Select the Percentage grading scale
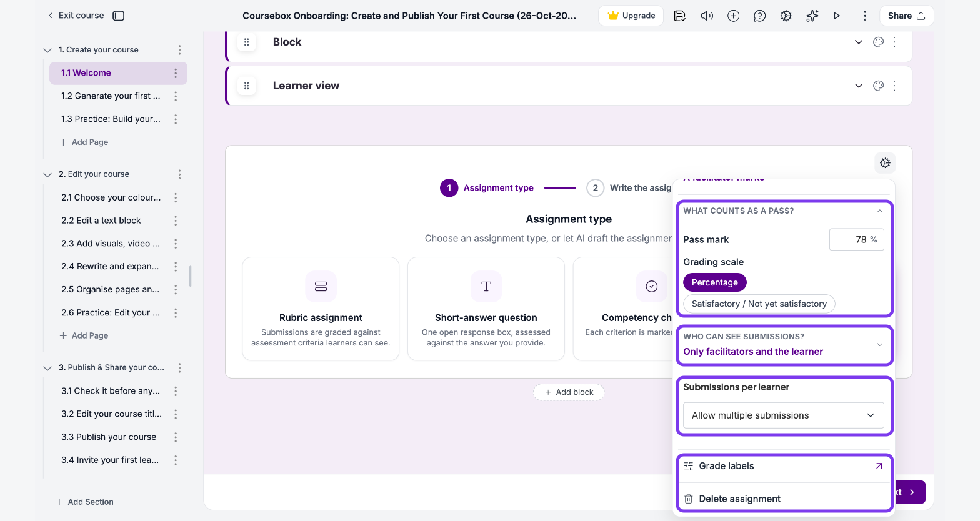The image size is (980, 521). [715, 282]
